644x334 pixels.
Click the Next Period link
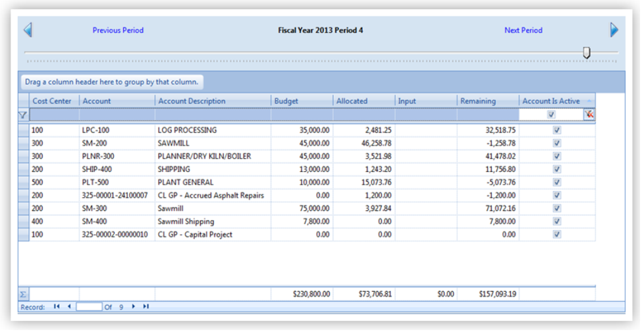pos(523,30)
